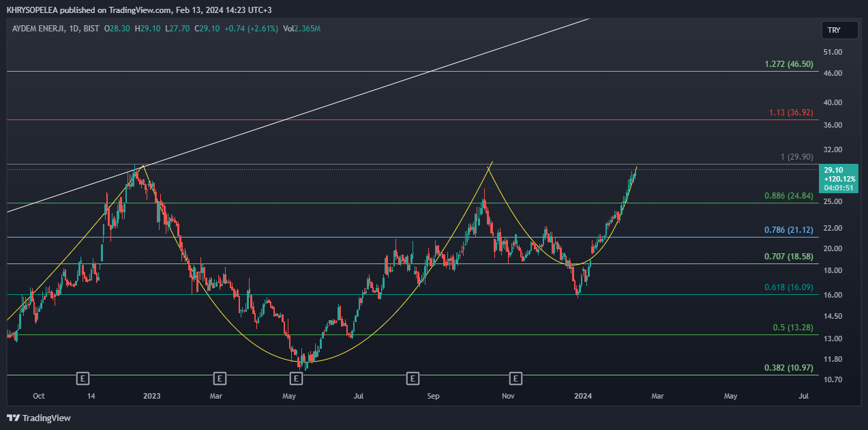Click the earnings E marker near September
The width and height of the screenshot is (868, 430).
[x=412, y=377]
